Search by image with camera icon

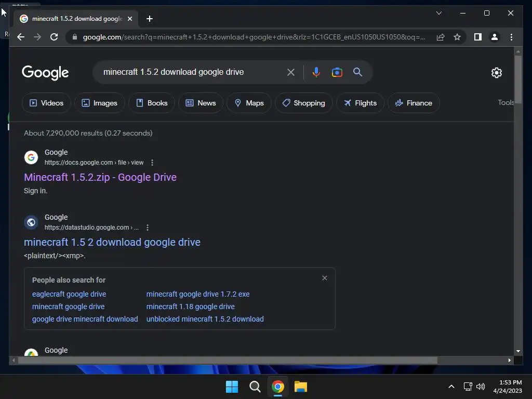coord(337,72)
